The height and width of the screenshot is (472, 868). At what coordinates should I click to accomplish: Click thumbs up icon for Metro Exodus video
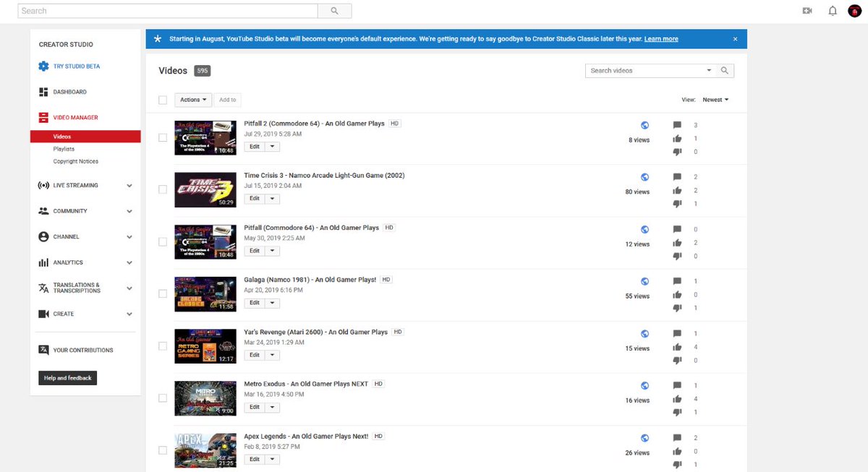point(677,399)
